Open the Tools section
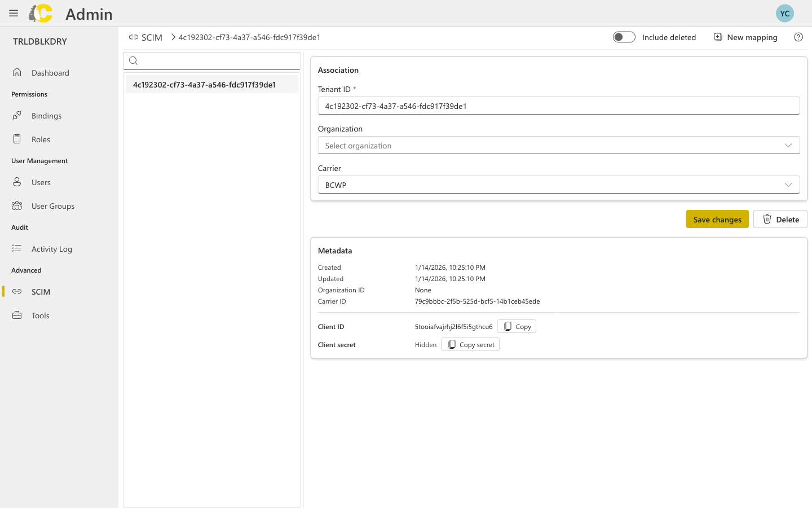The height and width of the screenshot is (508, 812). tap(39, 315)
